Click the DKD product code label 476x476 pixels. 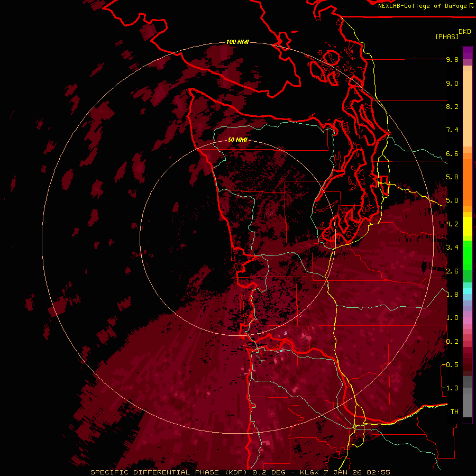(465, 32)
